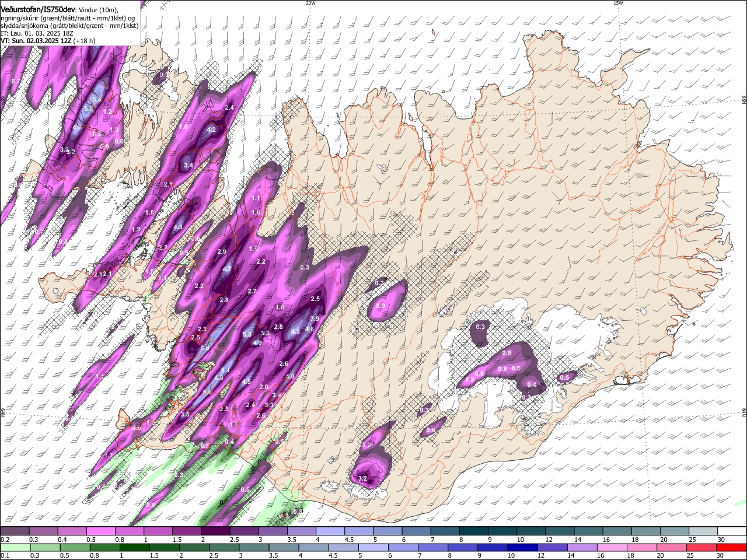Click the 'rigning/skúrir' legend description line
The image size is (747, 560).
67,18
